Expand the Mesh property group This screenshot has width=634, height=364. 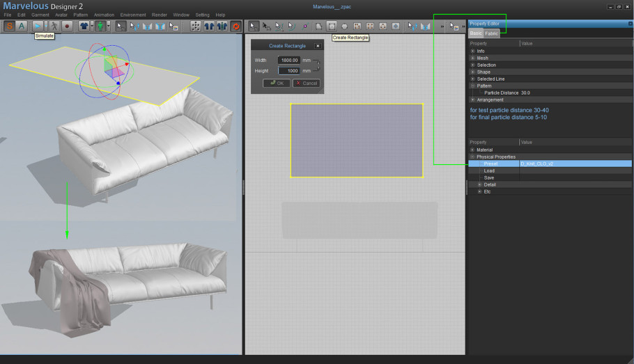(x=472, y=58)
